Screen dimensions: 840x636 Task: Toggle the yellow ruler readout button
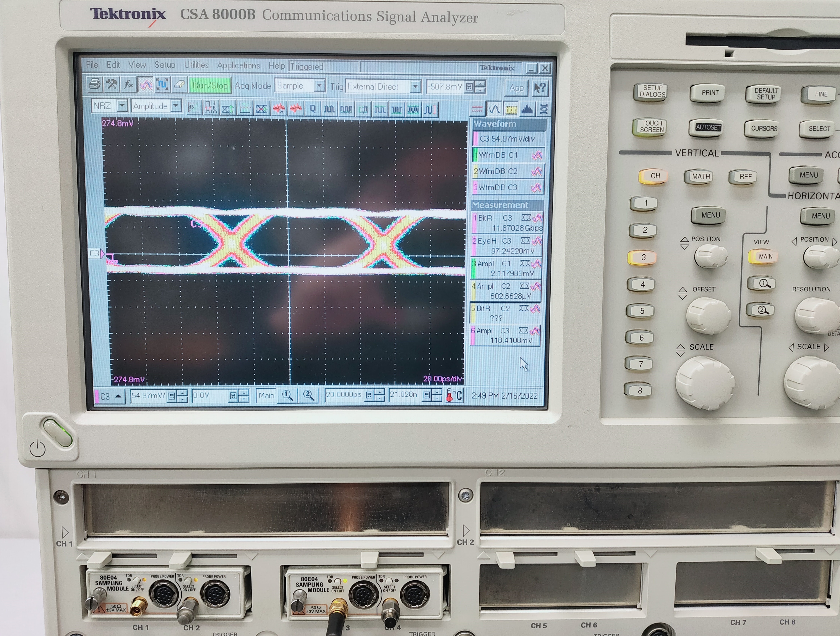[x=511, y=109]
